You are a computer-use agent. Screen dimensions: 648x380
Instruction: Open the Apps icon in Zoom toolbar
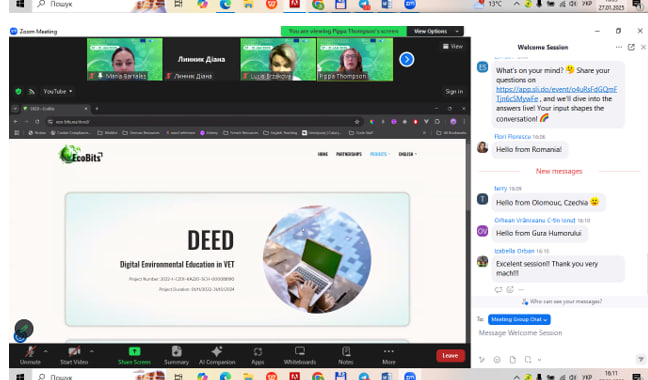coord(257,356)
